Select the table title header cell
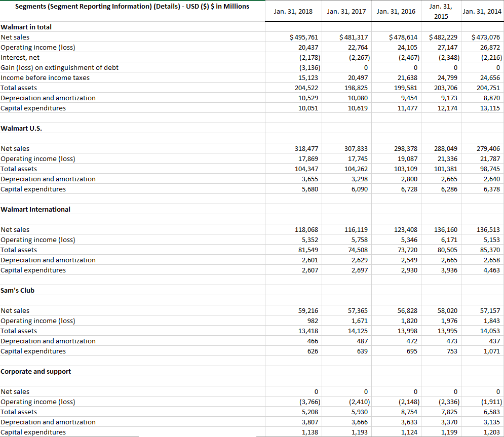 [x=131, y=7]
